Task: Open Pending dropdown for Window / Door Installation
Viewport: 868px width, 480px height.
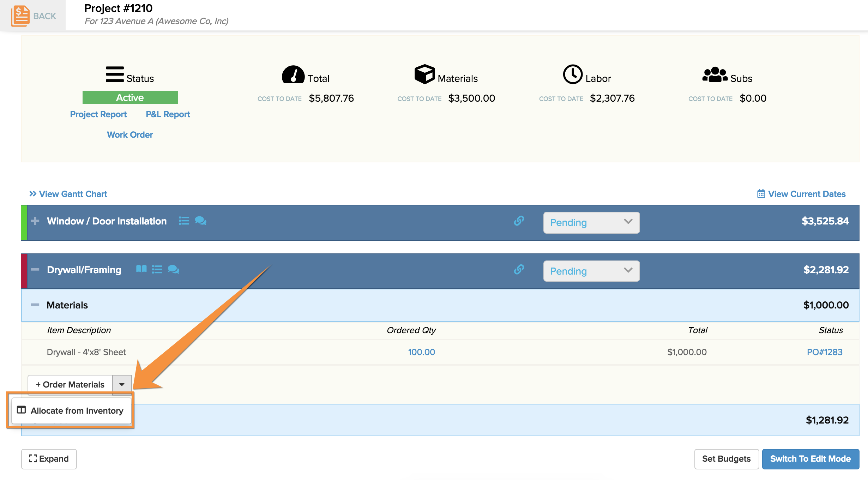Action: click(591, 222)
